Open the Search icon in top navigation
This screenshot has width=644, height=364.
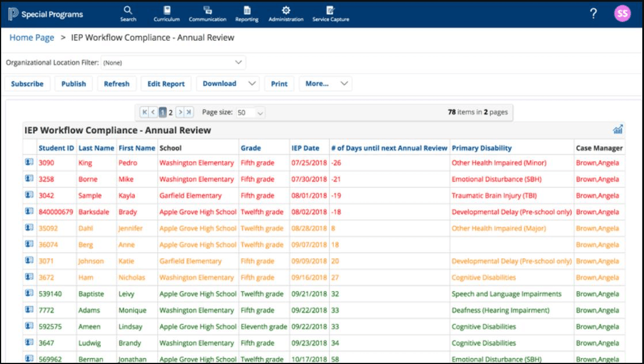click(x=128, y=14)
